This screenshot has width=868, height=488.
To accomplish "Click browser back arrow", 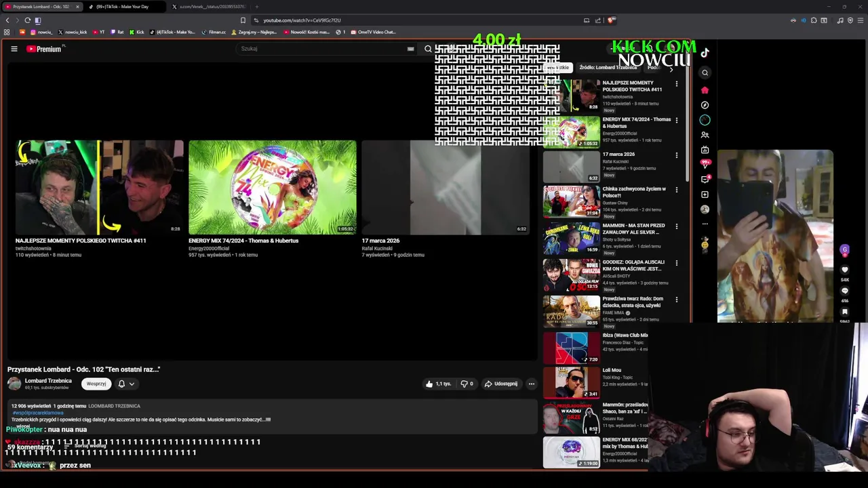I will (x=7, y=20).
